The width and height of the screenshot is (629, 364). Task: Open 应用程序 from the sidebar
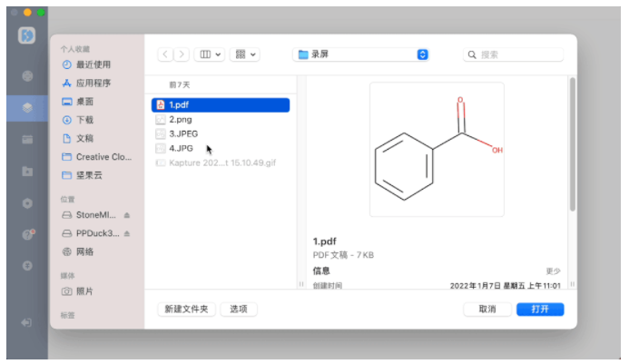(x=93, y=83)
